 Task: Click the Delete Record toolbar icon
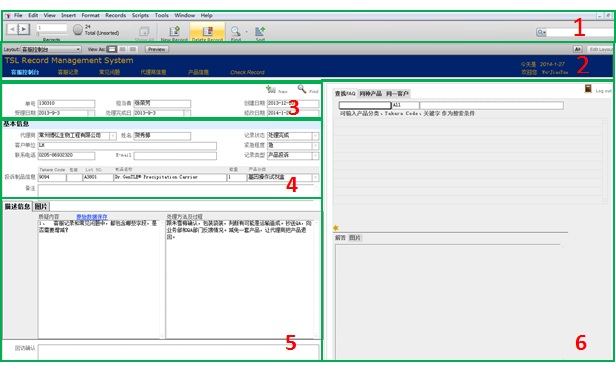[207, 31]
